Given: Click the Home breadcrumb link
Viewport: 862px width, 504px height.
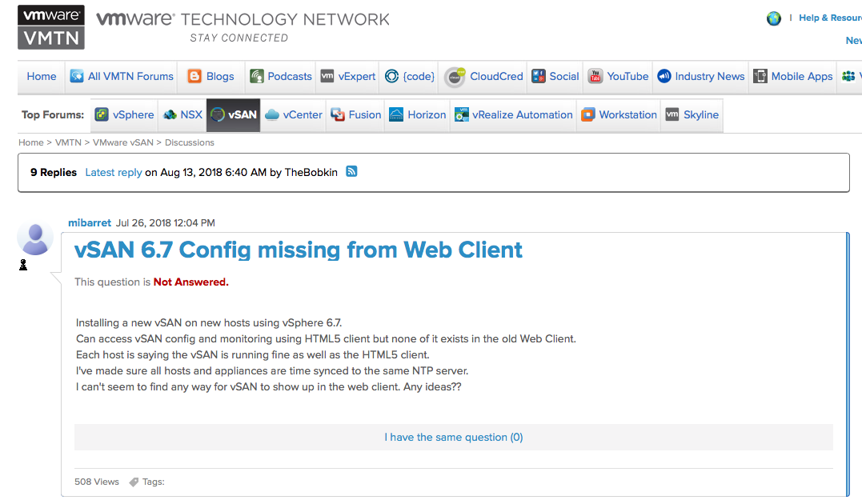Looking at the screenshot, I should (x=30, y=142).
